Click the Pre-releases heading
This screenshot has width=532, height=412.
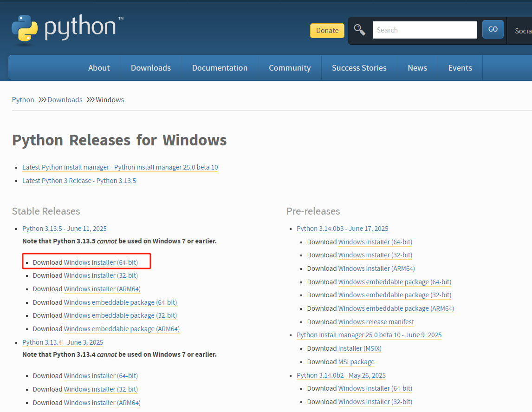click(313, 211)
